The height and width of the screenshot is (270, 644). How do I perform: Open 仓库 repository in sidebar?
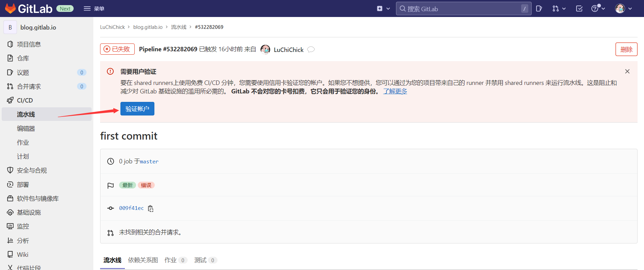click(46, 58)
